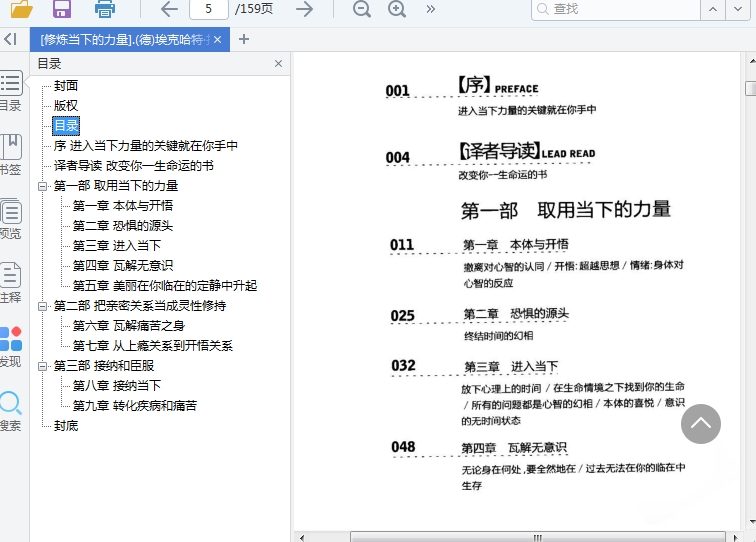The height and width of the screenshot is (542, 756).
Task: Click the print icon in toolbar
Action: (104, 9)
